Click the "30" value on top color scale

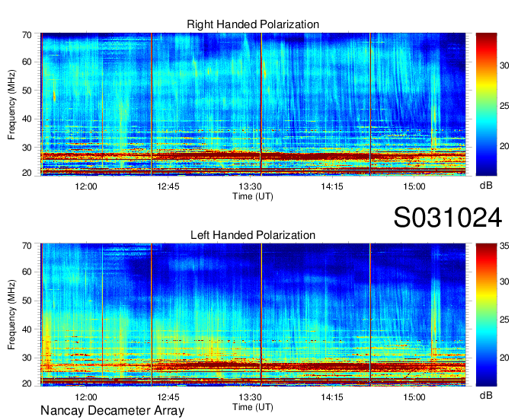[x=504, y=65]
